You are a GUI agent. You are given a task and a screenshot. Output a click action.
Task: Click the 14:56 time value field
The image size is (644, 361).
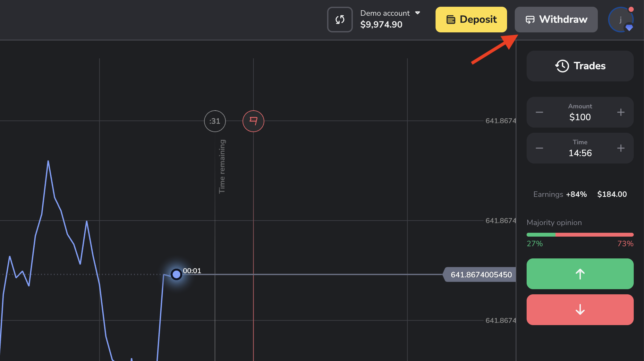coord(580,153)
